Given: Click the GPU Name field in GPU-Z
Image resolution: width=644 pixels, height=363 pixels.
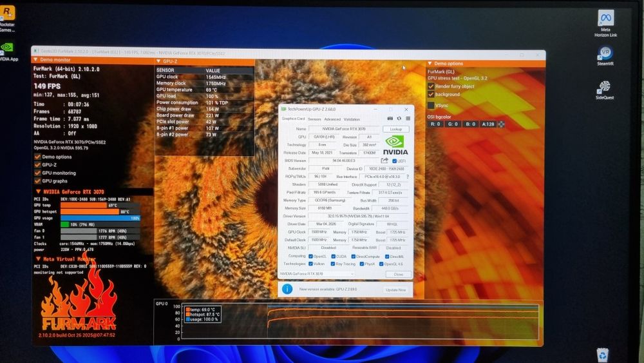Looking at the screenshot, I should pos(344,129).
